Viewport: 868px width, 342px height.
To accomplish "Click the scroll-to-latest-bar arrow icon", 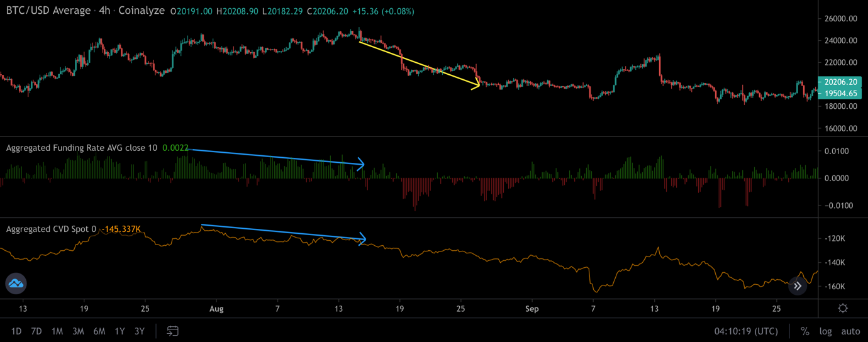I will tap(798, 286).
